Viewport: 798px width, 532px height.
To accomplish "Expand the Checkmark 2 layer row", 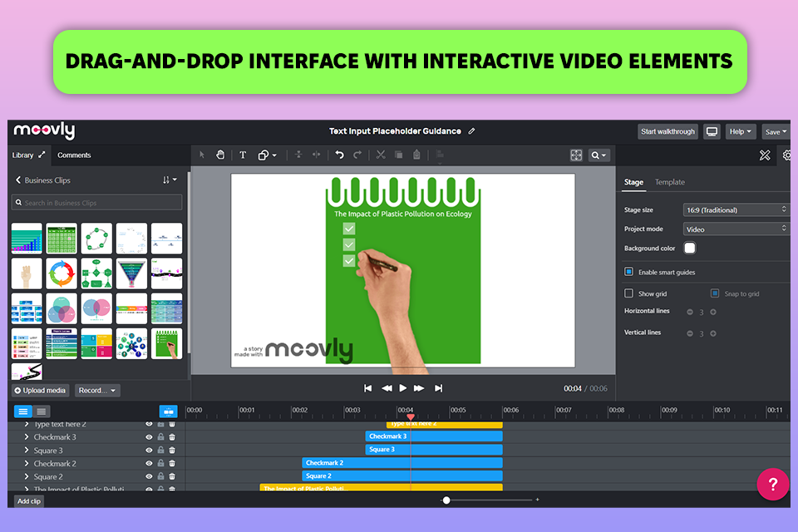I will [x=27, y=463].
